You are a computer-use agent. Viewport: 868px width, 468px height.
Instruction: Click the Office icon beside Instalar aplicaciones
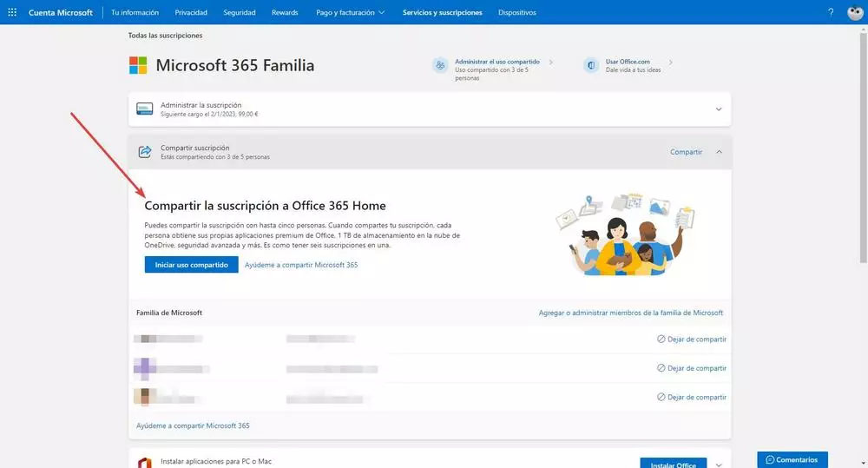(x=144, y=463)
